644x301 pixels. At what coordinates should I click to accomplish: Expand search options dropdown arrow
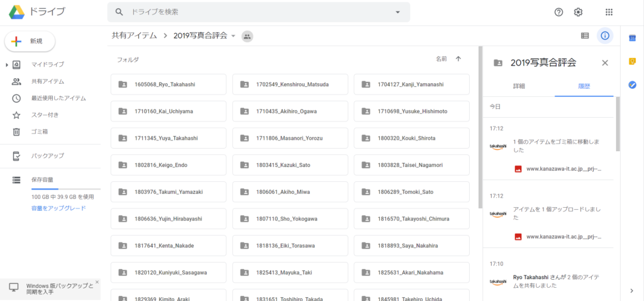tap(397, 12)
